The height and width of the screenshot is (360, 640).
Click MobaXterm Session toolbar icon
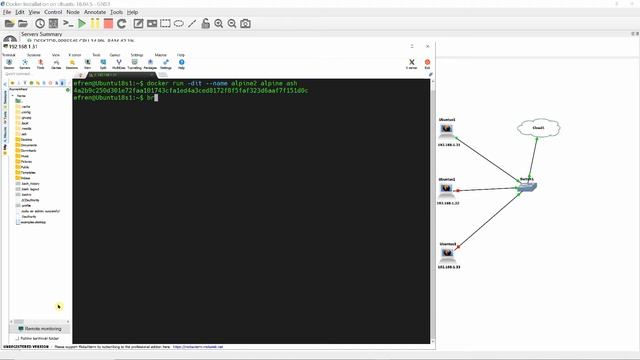tap(9, 64)
